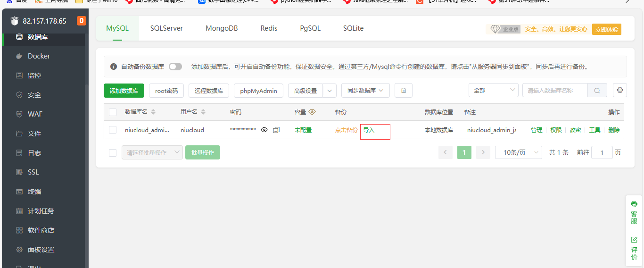Screen dimensions: 644x268
Task: Open the 10条/页 page size dropdown
Action: (518, 152)
